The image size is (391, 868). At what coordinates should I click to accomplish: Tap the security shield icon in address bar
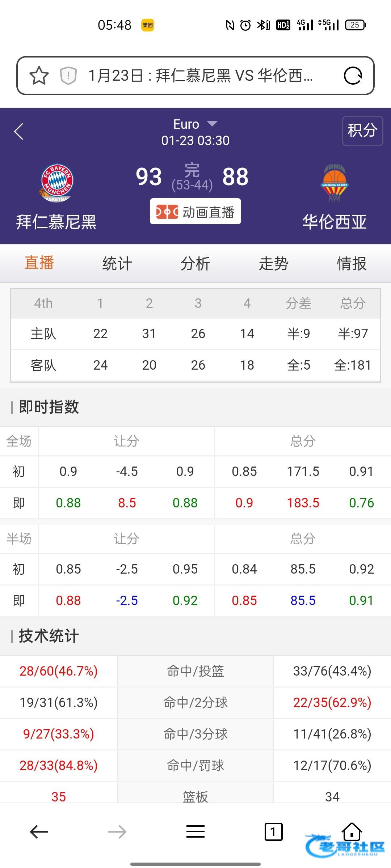pyautogui.click(x=68, y=76)
